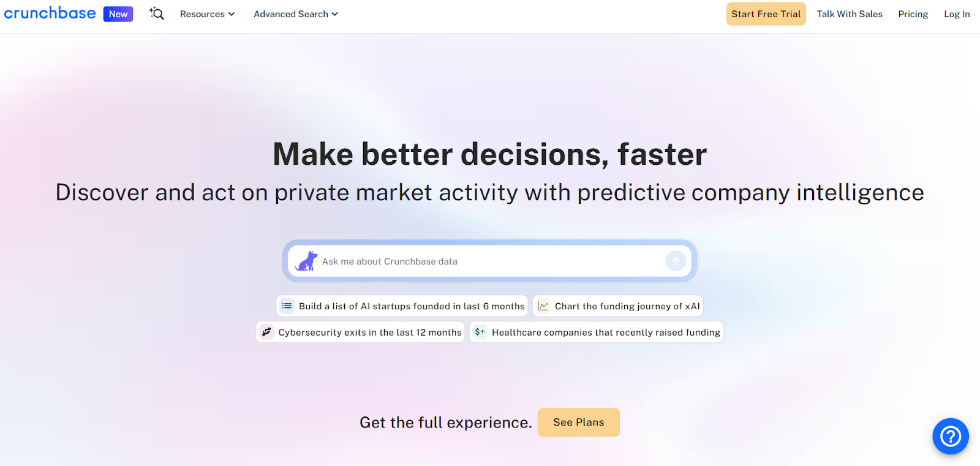Open the AI search sparkle magnifier icon
The height and width of the screenshot is (466, 980).
157,13
